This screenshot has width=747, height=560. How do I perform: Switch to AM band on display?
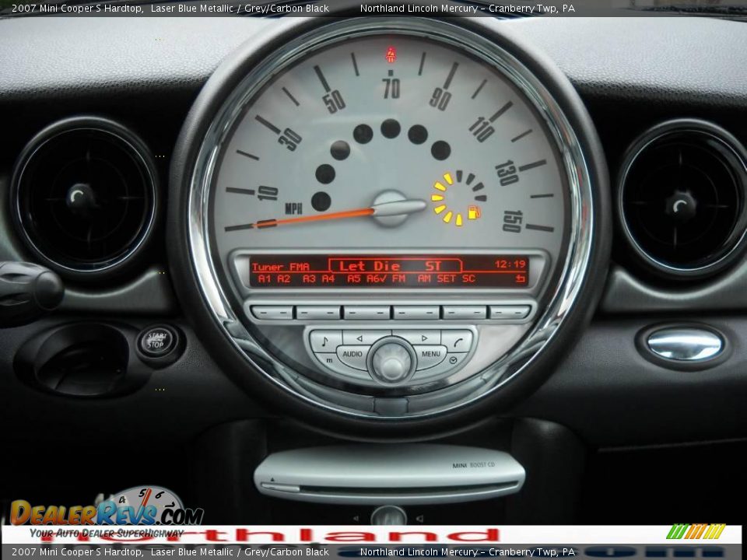click(424, 278)
